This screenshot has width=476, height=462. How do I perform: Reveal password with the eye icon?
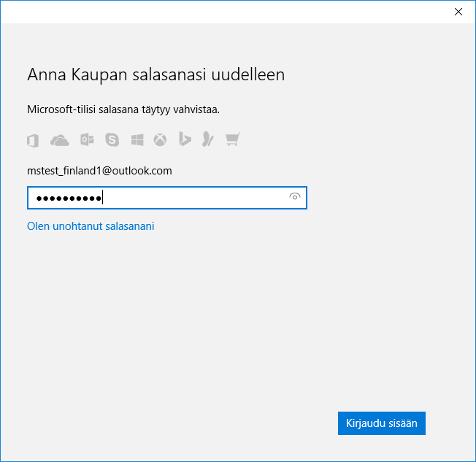coord(295,197)
